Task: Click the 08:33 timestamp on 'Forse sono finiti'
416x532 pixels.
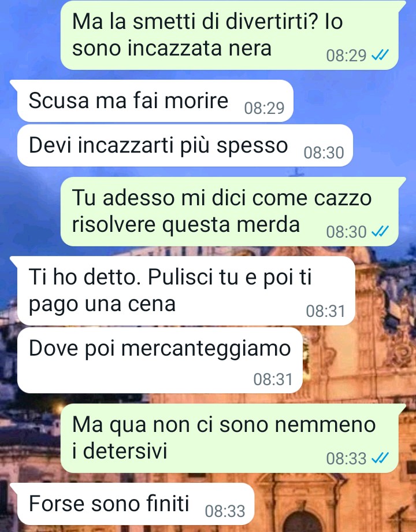Action: tap(225, 511)
